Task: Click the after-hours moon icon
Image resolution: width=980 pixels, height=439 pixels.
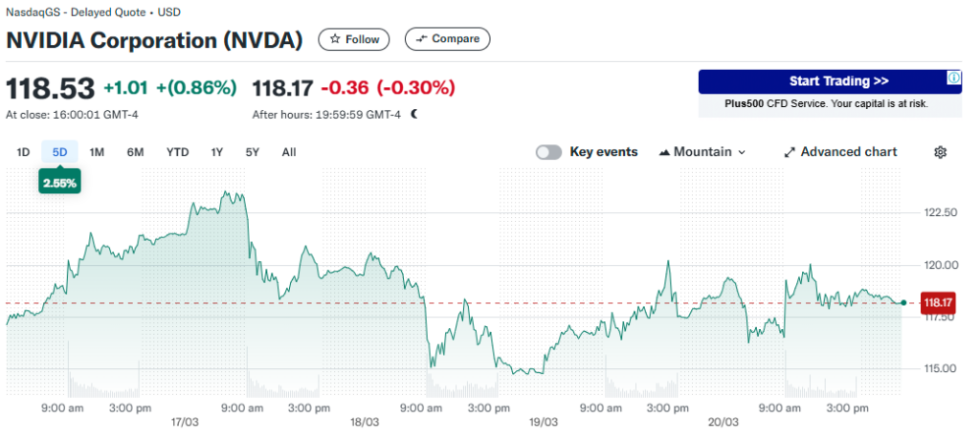Action: pos(414,114)
